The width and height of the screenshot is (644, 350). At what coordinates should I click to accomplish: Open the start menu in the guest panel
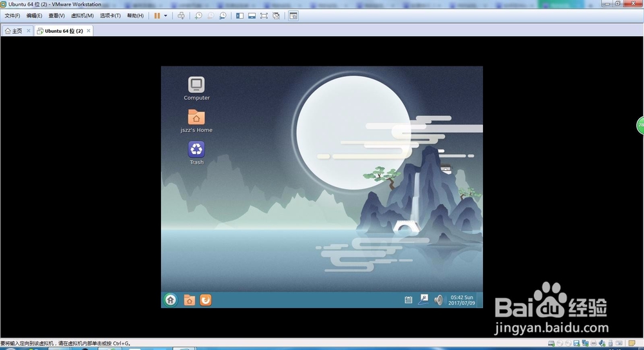pos(171,300)
